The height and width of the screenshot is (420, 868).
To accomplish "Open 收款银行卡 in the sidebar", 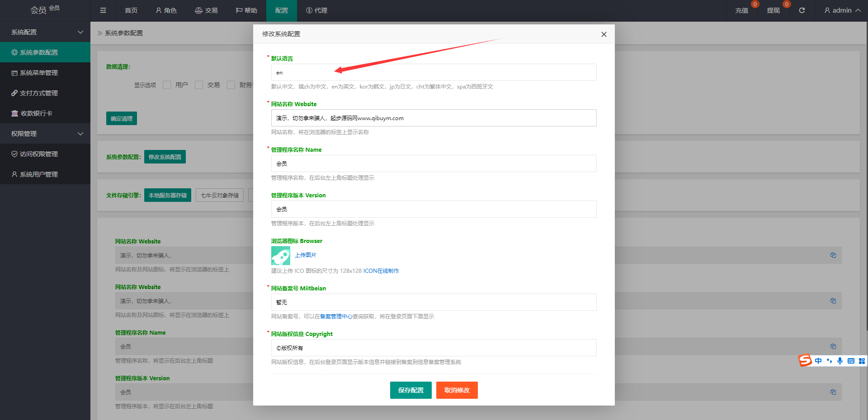I will pos(45,113).
